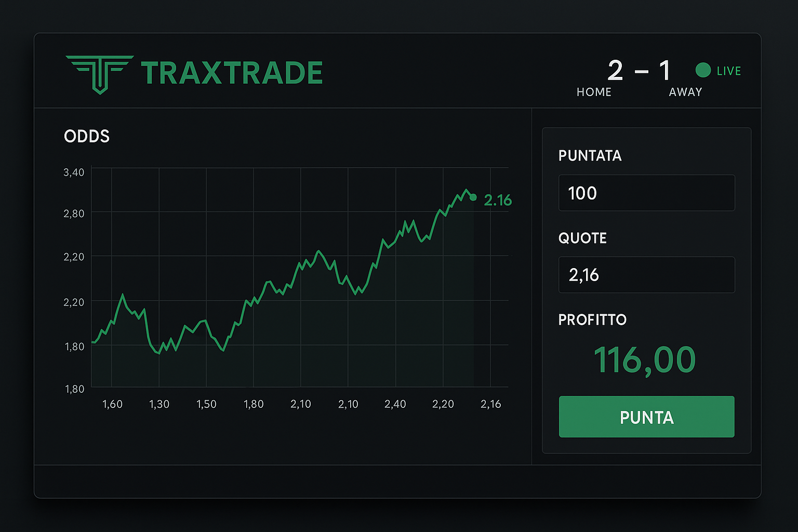Click the LIVE text label
This screenshot has height=532, width=798.
(x=728, y=71)
